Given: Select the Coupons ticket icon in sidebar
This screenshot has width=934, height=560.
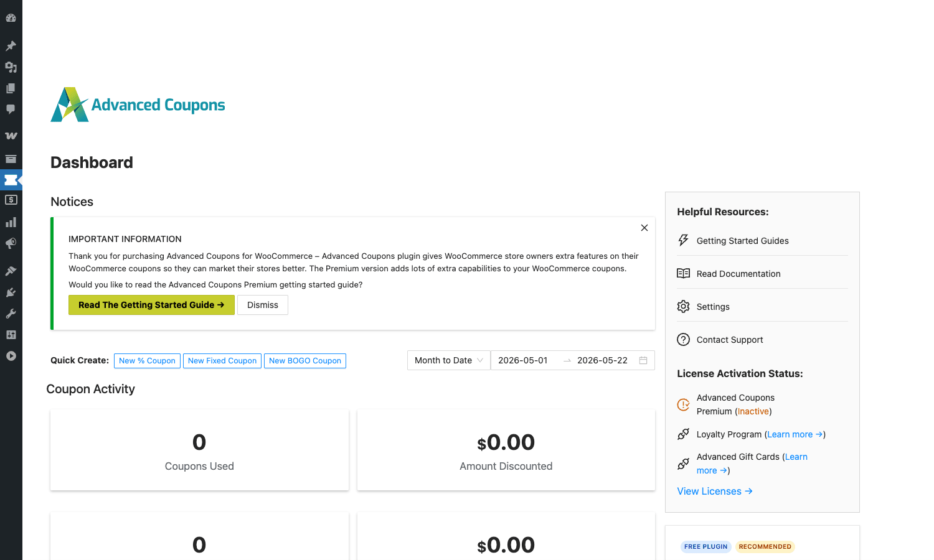Looking at the screenshot, I should pyautogui.click(x=11, y=180).
